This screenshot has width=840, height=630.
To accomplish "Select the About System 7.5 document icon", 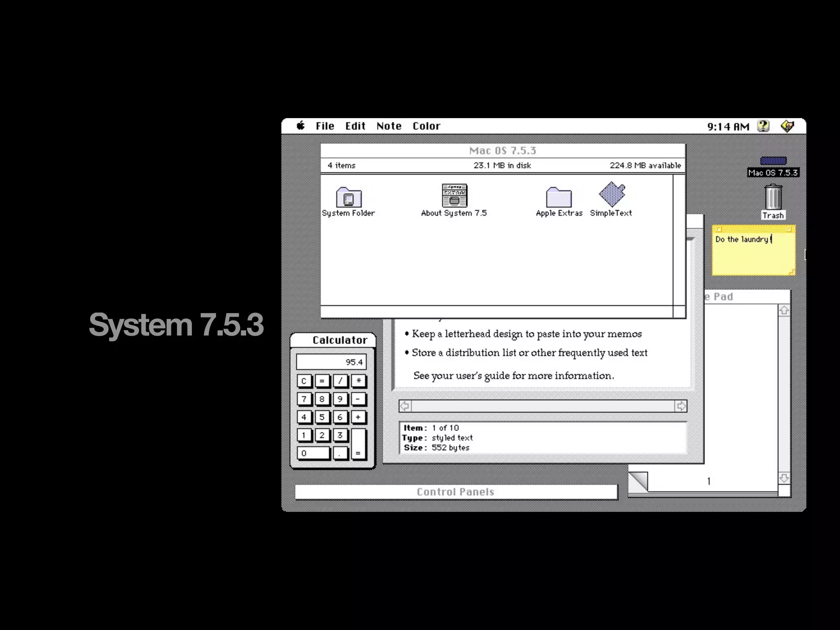I will point(454,196).
